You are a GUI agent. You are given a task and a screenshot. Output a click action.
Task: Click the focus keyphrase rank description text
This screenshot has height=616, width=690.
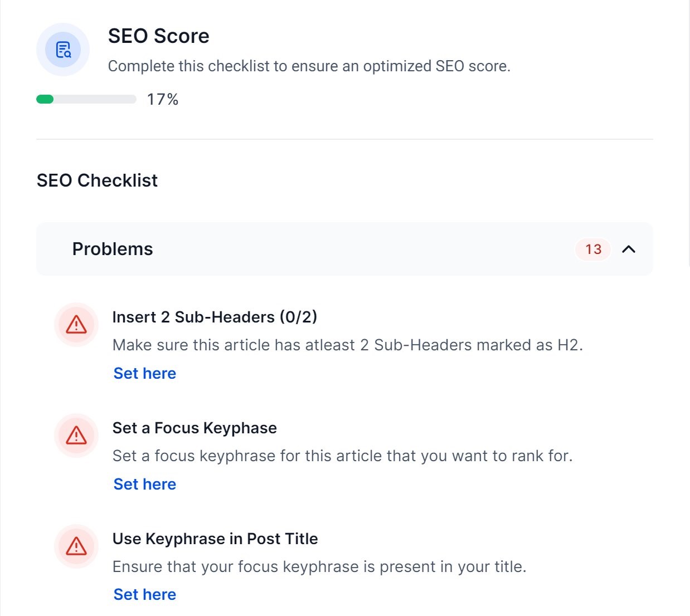pos(343,456)
